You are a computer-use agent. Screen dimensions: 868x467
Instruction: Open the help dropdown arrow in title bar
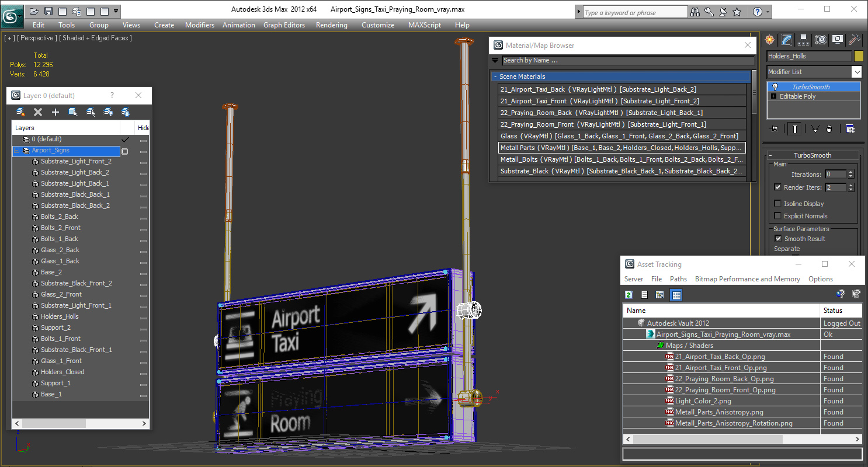tap(768, 12)
